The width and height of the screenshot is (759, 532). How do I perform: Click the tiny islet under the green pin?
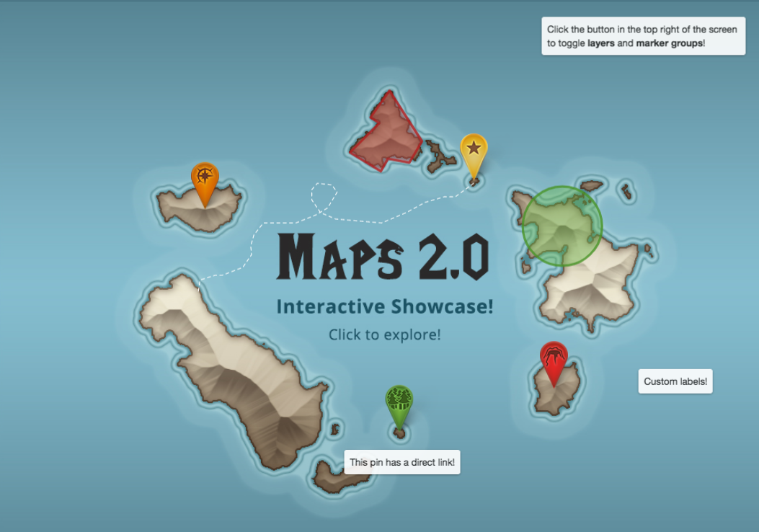(x=399, y=433)
